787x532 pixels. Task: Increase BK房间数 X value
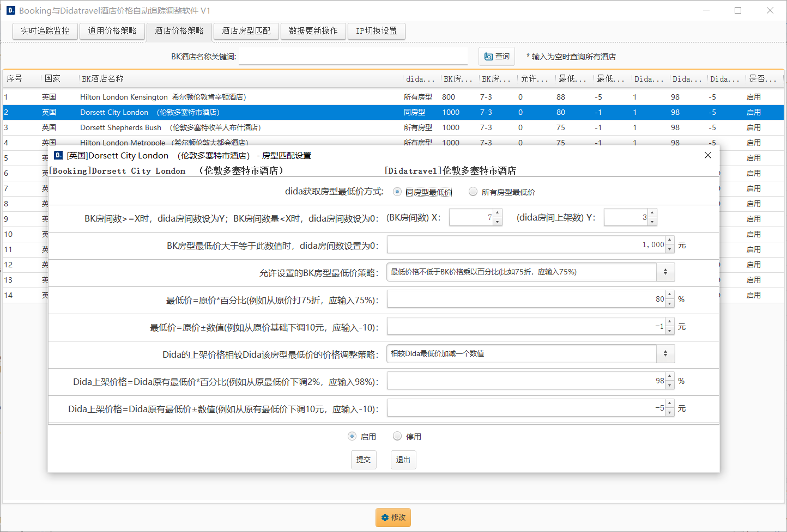tap(498, 213)
